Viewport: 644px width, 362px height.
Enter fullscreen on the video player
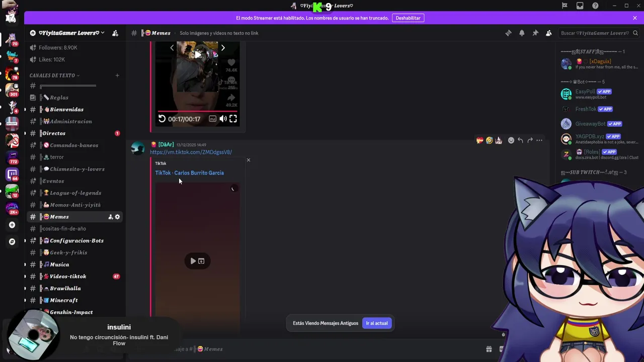[x=233, y=119]
